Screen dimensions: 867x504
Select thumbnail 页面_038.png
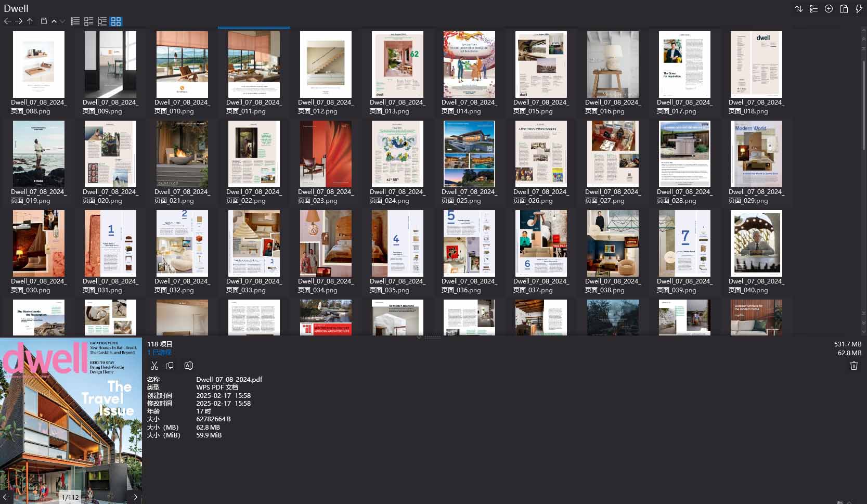point(613,243)
